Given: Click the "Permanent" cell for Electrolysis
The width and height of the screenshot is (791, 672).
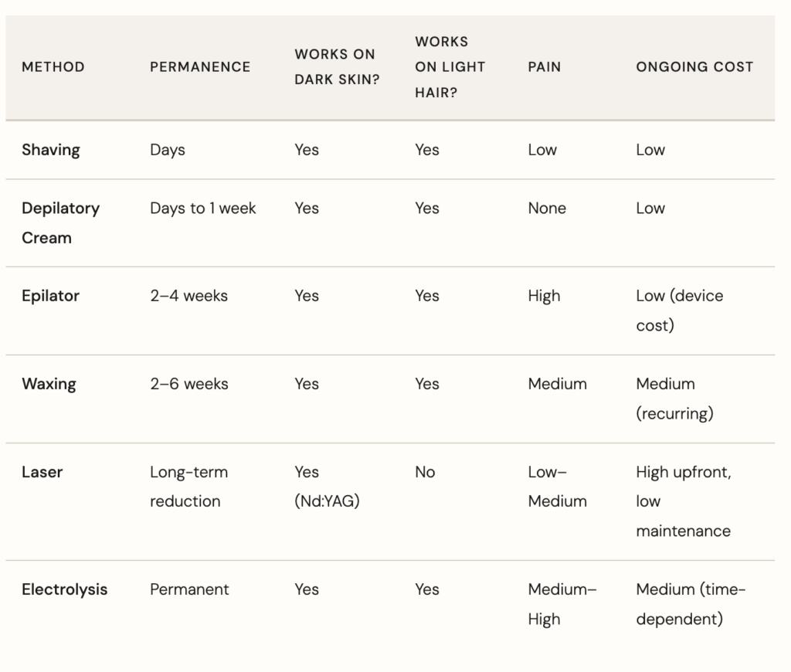Looking at the screenshot, I should tap(189, 589).
